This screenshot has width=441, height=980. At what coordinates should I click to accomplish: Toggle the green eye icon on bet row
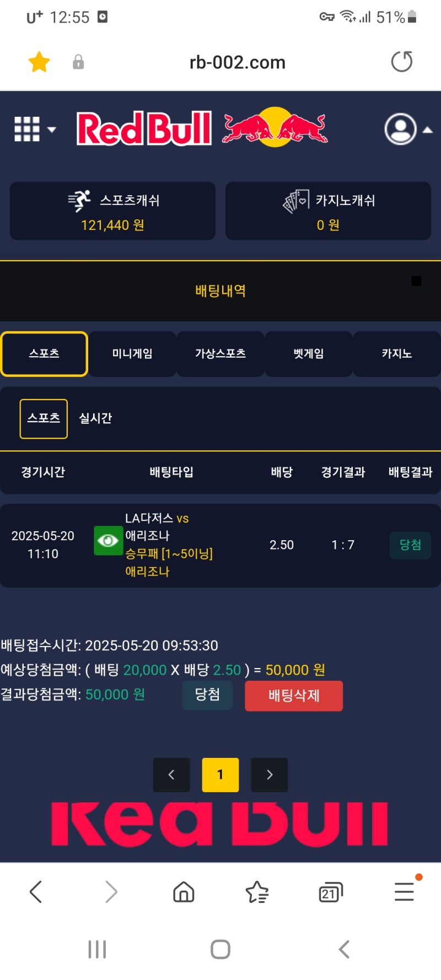point(108,541)
